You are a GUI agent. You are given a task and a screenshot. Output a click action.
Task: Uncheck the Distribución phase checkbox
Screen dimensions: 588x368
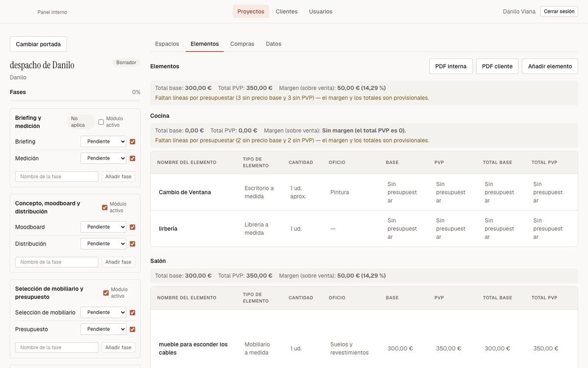click(132, 244)
